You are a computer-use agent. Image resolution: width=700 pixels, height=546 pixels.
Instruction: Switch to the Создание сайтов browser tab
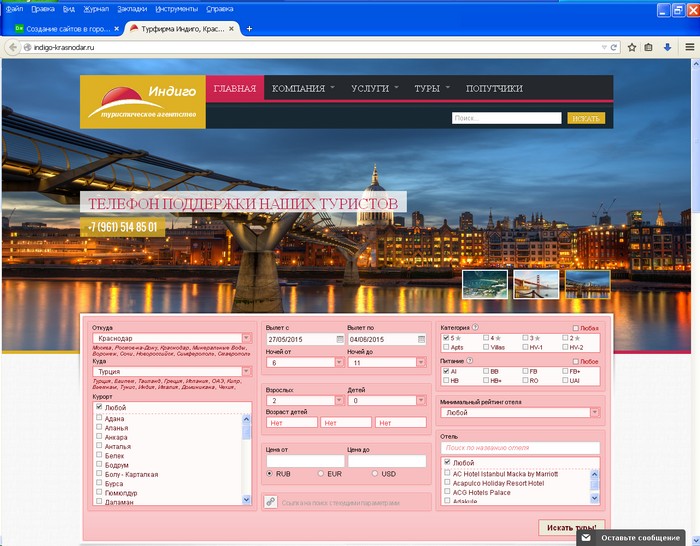tap(67, 29)
